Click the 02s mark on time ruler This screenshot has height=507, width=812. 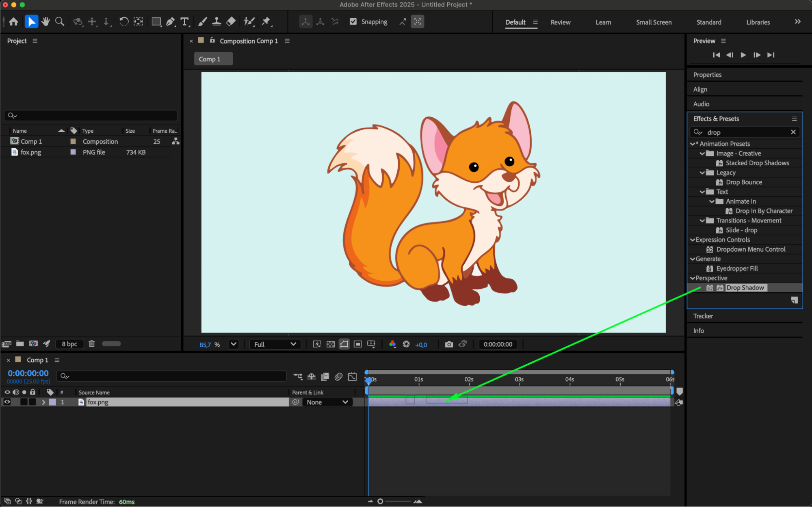point(469,380)
